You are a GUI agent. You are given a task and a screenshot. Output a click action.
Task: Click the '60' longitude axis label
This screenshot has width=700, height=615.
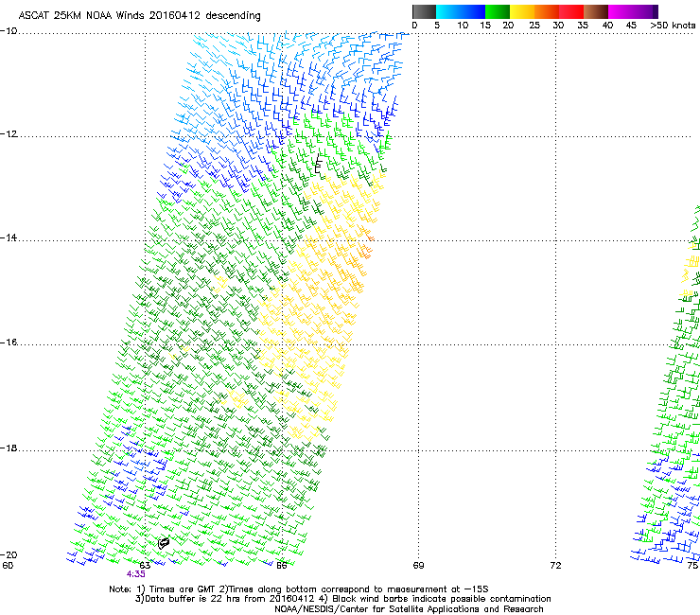8,566
